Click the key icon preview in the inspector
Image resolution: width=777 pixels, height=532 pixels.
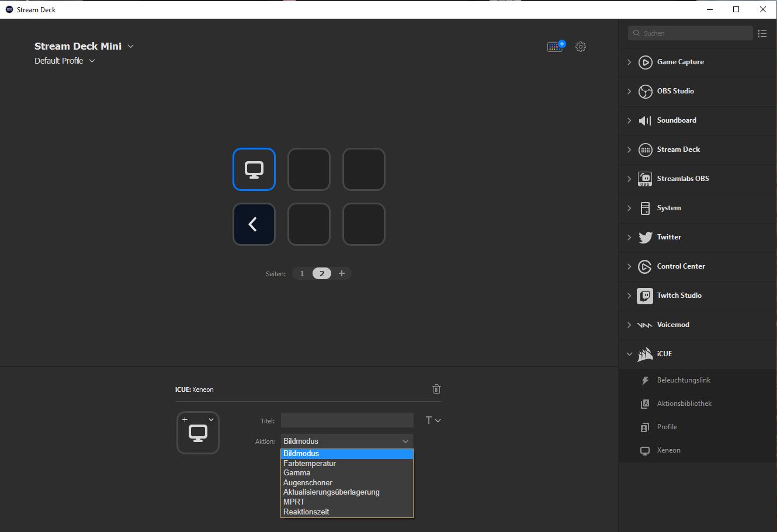198,433
